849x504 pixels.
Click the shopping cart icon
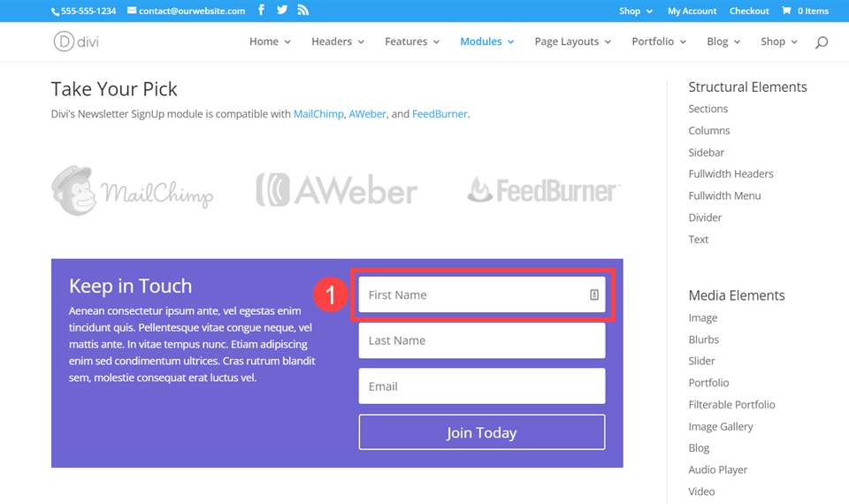786,11
